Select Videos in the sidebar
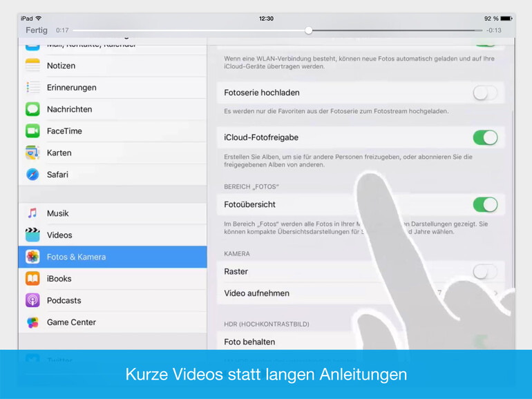 (x=113, y=235)
